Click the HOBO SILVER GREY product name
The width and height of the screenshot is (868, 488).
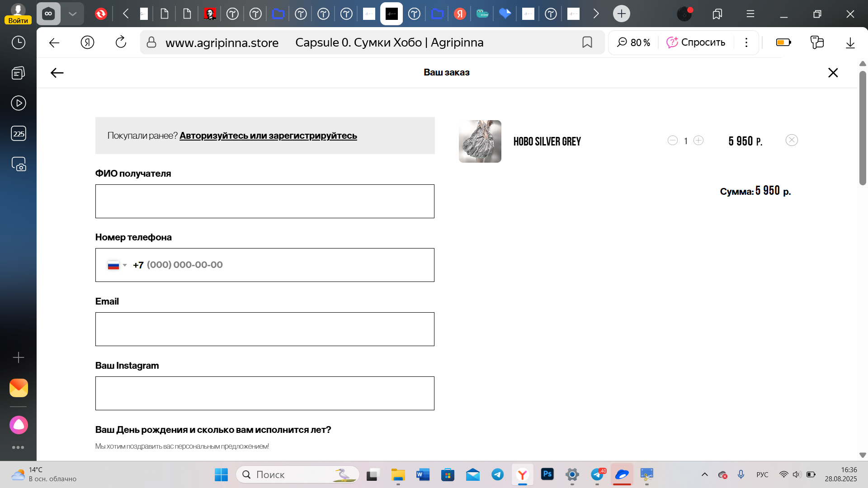tap(547, 141)
